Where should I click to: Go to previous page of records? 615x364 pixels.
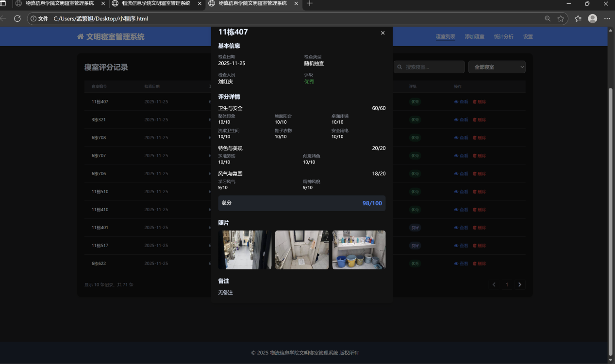click(494, 284)
